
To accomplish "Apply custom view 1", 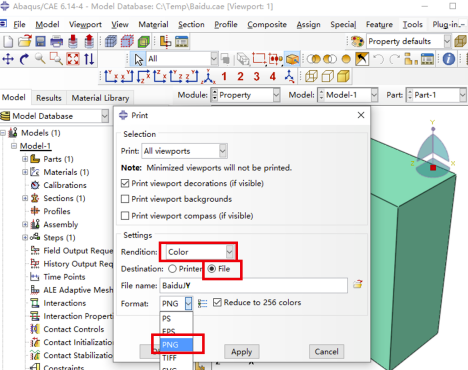I will coord(224,77).
